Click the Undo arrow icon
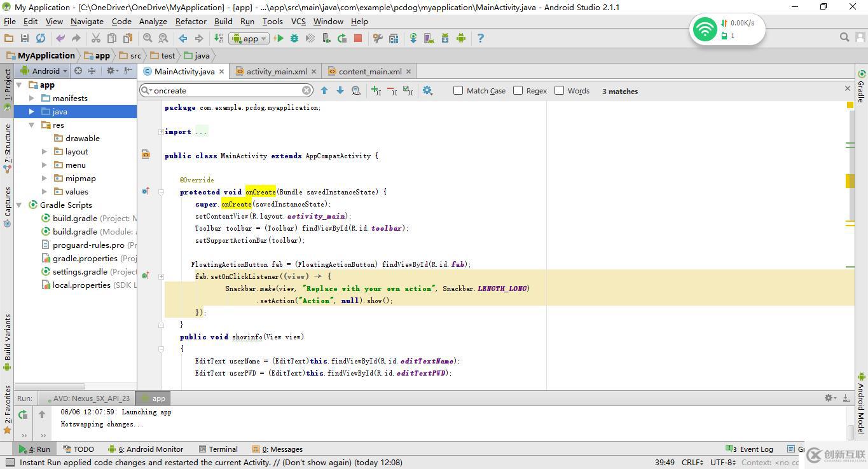This screenshot has width=868, height=469. 60,38
